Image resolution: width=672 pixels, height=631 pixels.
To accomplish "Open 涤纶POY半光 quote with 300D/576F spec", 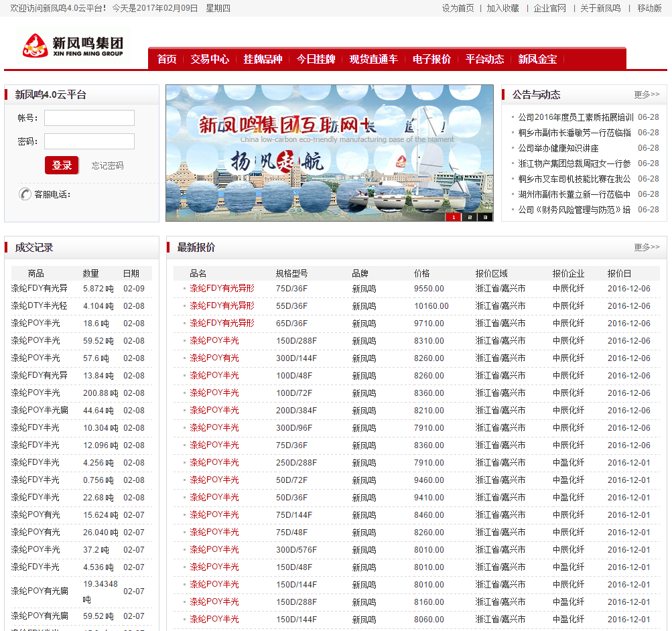I will pos(214,549).
